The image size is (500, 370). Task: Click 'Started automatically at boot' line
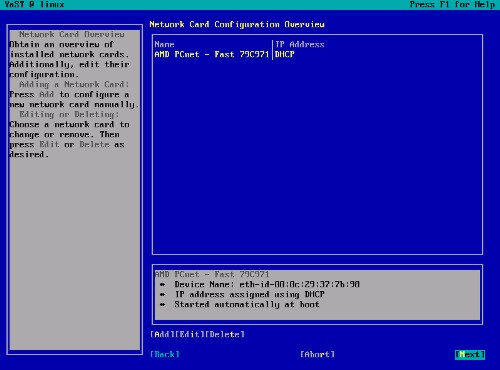pyautogui.click(x=247, y=304)
